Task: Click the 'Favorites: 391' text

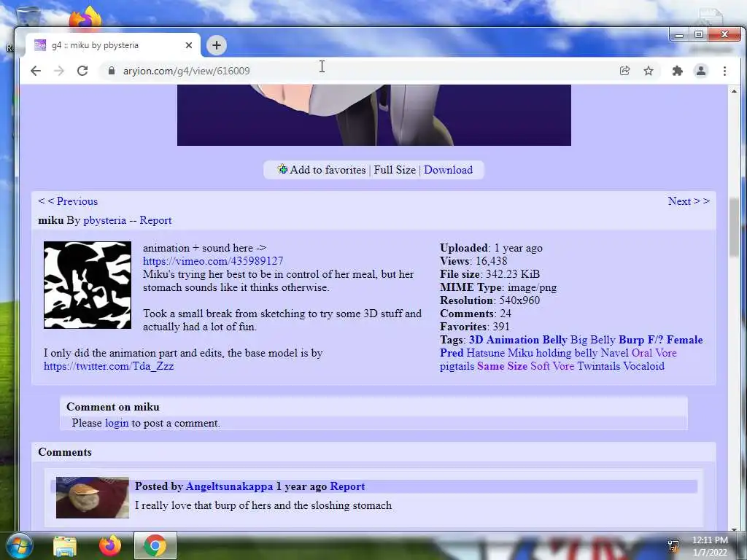Action: pos(474,327)
